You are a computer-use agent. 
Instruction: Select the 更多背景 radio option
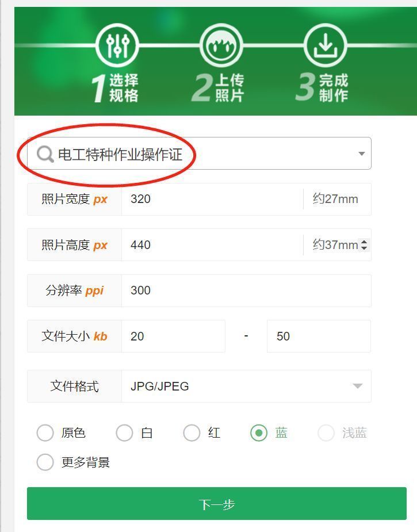pyautogui.click(x=45, y=462)
